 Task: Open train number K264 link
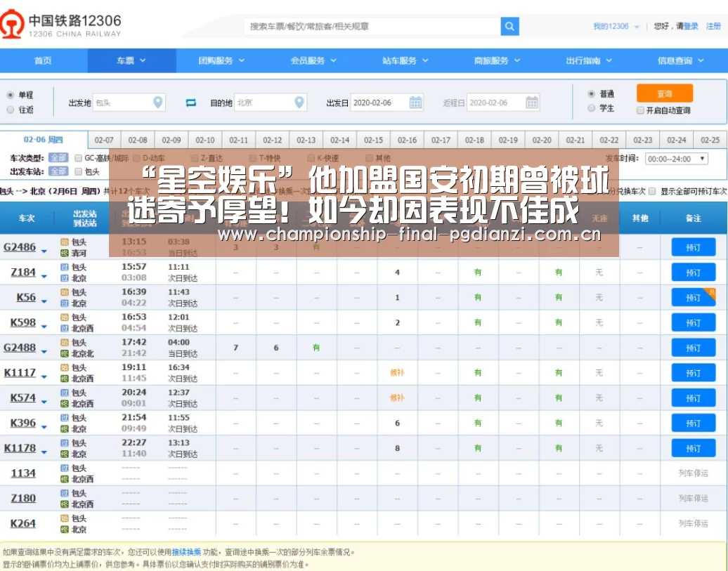pos(22,523)
